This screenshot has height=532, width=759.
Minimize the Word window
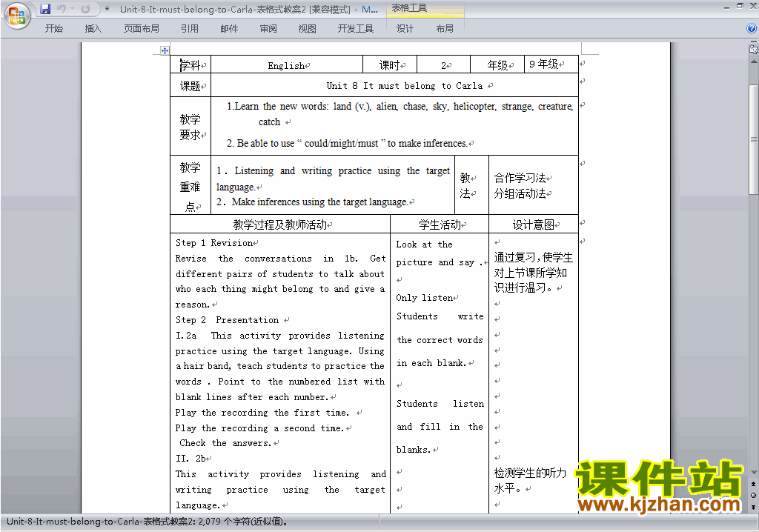click(726, 7)
